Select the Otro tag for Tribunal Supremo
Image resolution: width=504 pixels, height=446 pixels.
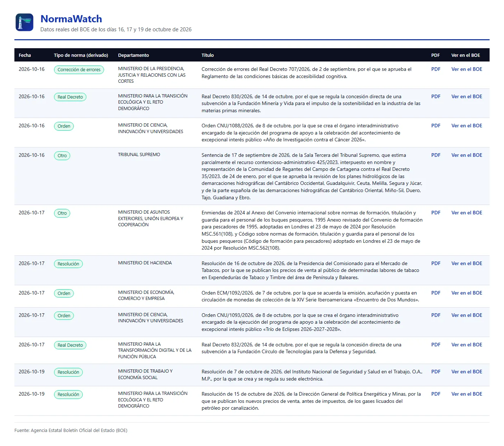62,156
